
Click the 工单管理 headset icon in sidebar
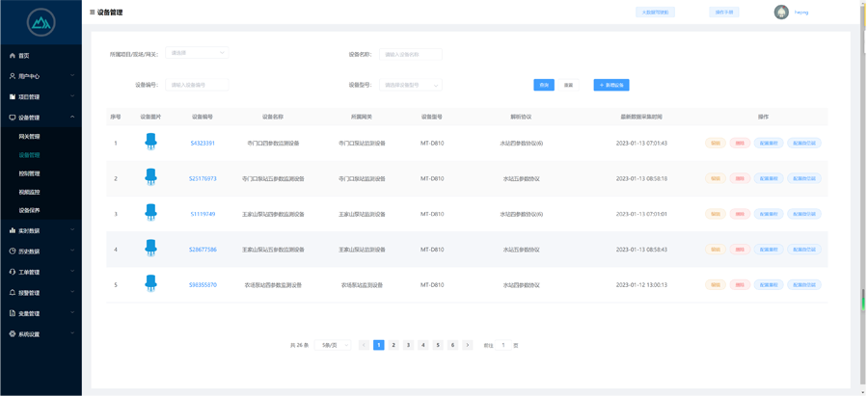point(13,273)
